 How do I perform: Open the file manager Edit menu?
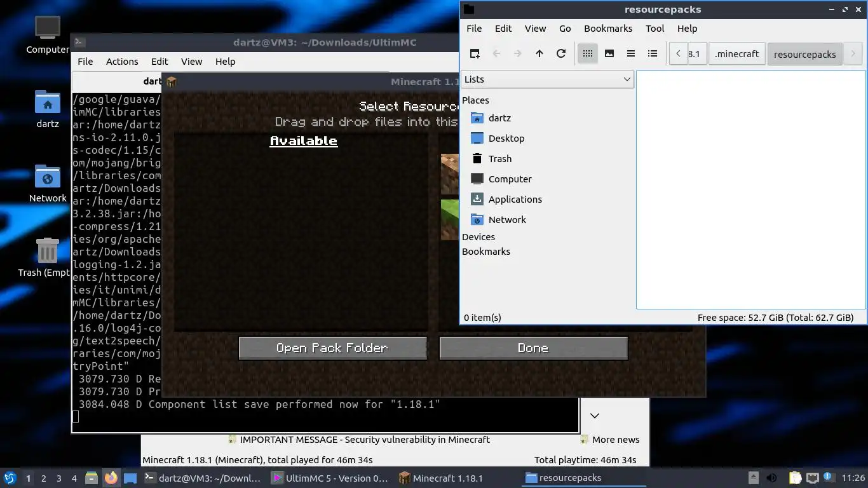click(x=503, y=29)
